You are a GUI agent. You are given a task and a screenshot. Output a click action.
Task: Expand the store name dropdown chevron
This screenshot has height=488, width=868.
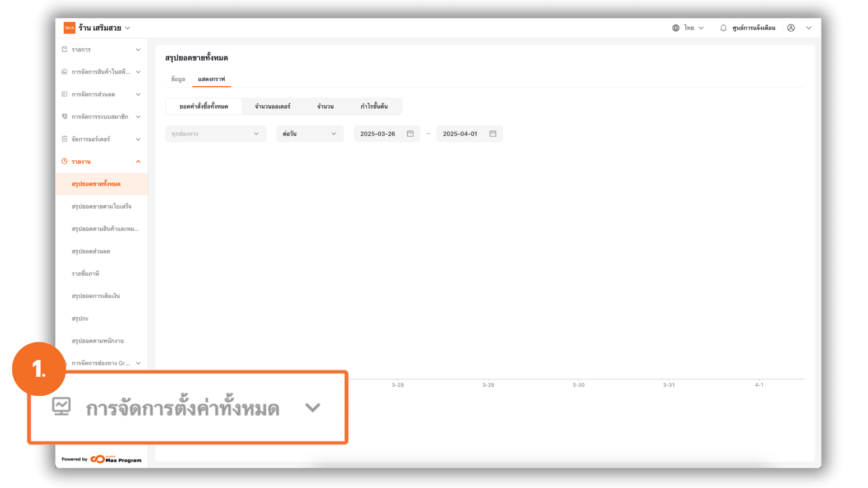[127, 28]
